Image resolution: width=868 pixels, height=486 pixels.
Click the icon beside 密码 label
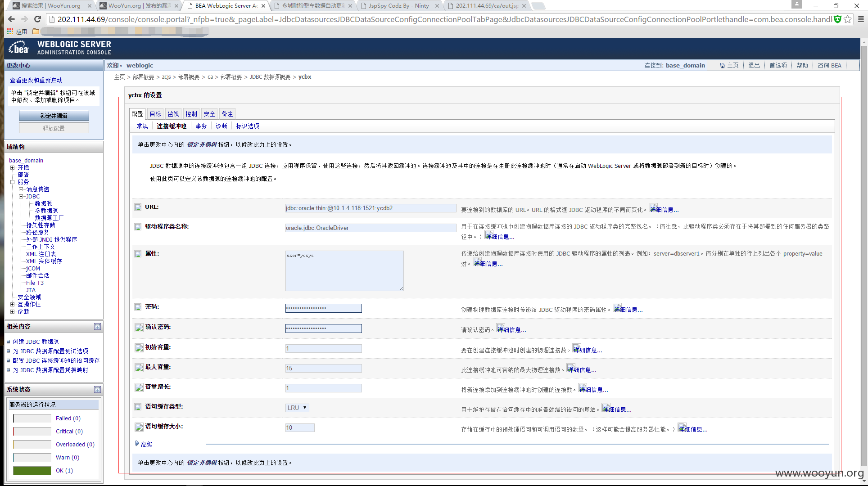pos(138,307)
